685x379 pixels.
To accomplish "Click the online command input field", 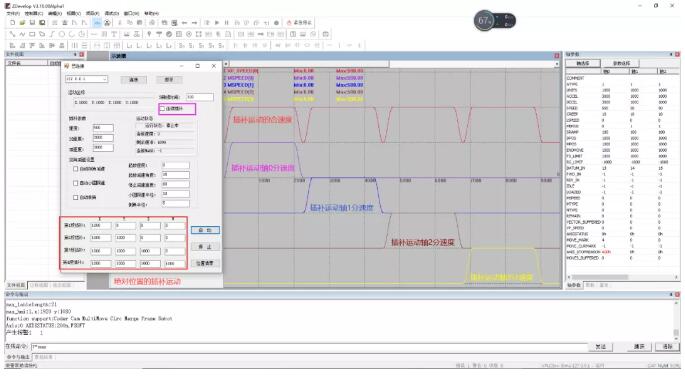I will pyautogui.click(x=309, y=347).
